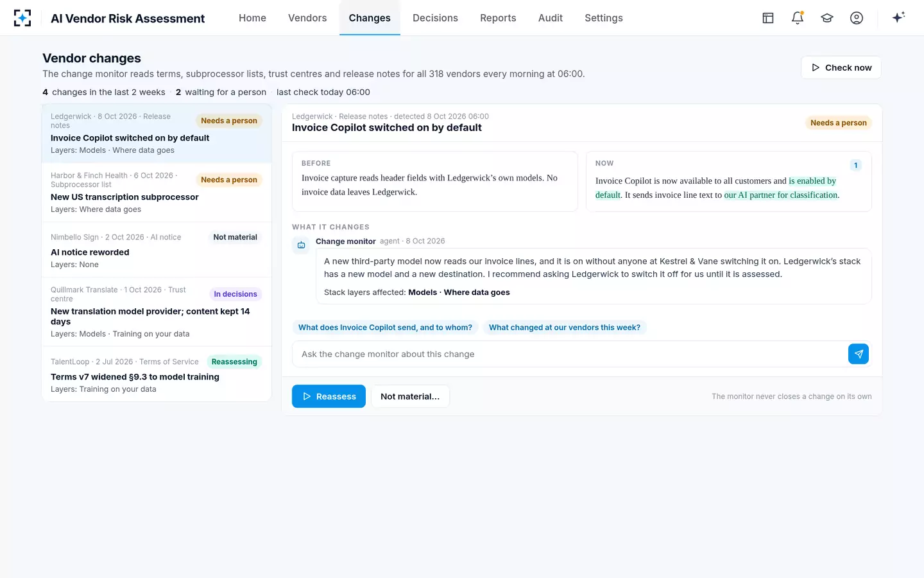Viewport: 924px width, 578px height.
Task: Open the Harbor & Finch subprocessor change
Action: [x=157, y=193]
